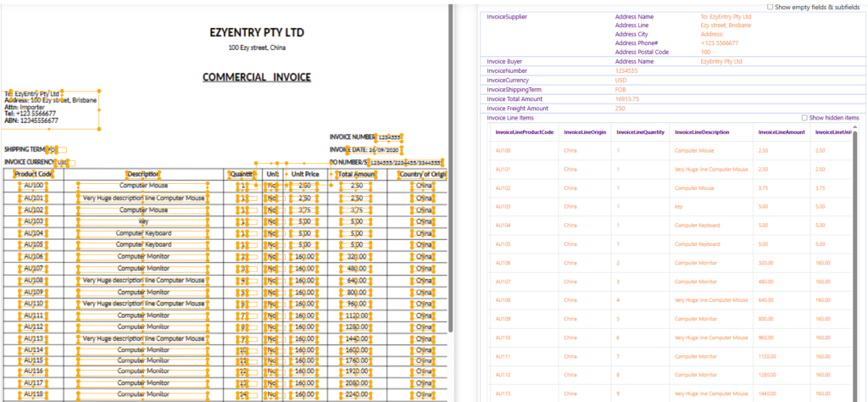
Task: Select AU116 cell in the invoice document
Action: (34, 371)
